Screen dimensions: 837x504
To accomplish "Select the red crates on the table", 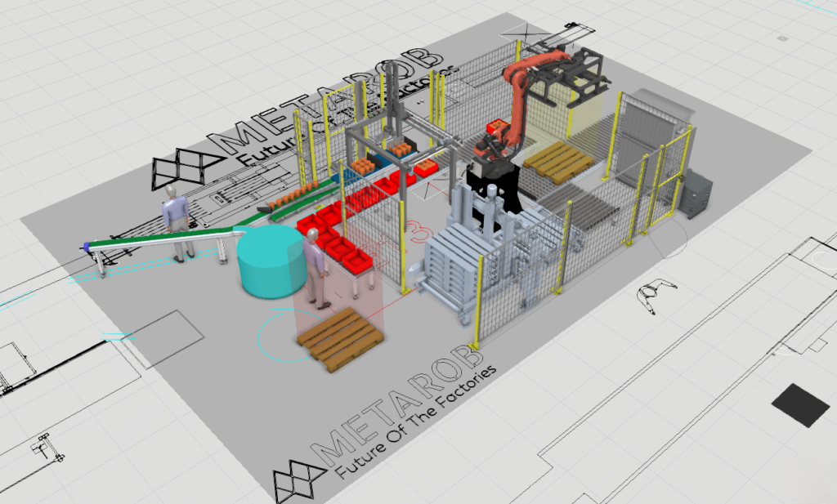I will [x=335, y=237].
